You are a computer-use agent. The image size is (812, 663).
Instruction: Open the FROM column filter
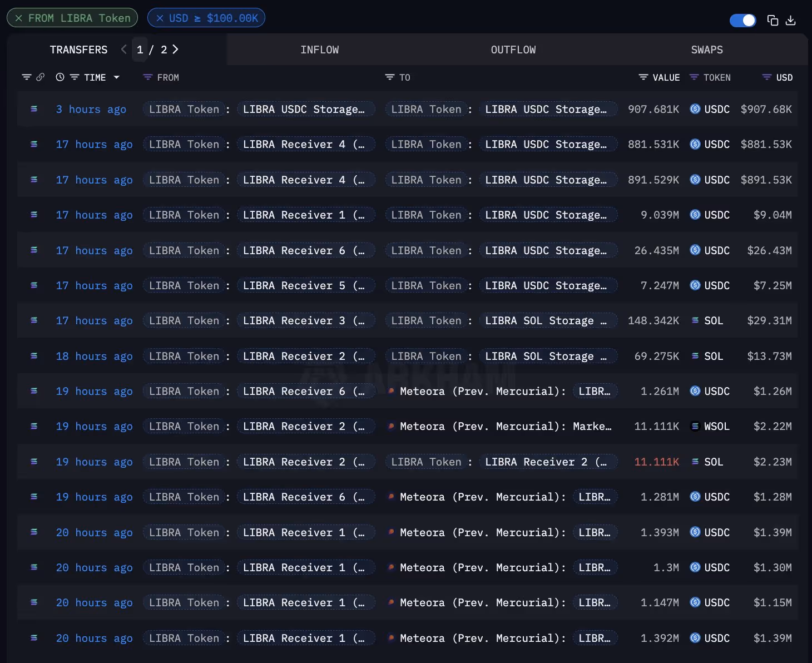click(x=147, y=77)
